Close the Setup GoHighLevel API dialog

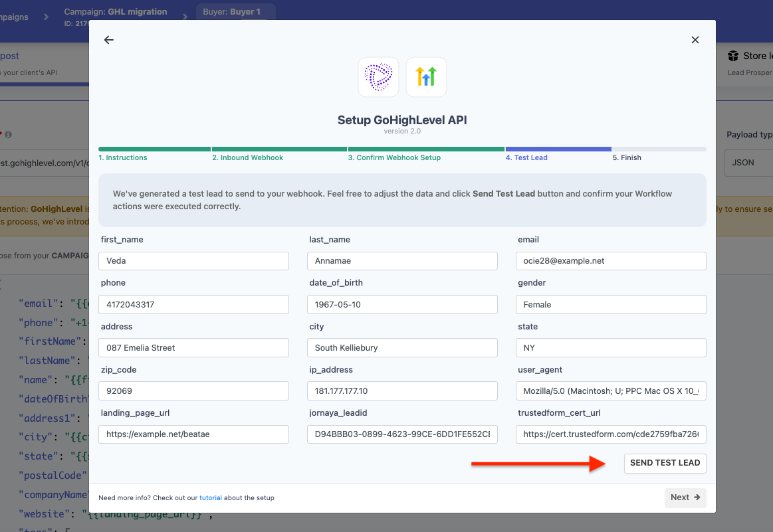coord(695,40)
